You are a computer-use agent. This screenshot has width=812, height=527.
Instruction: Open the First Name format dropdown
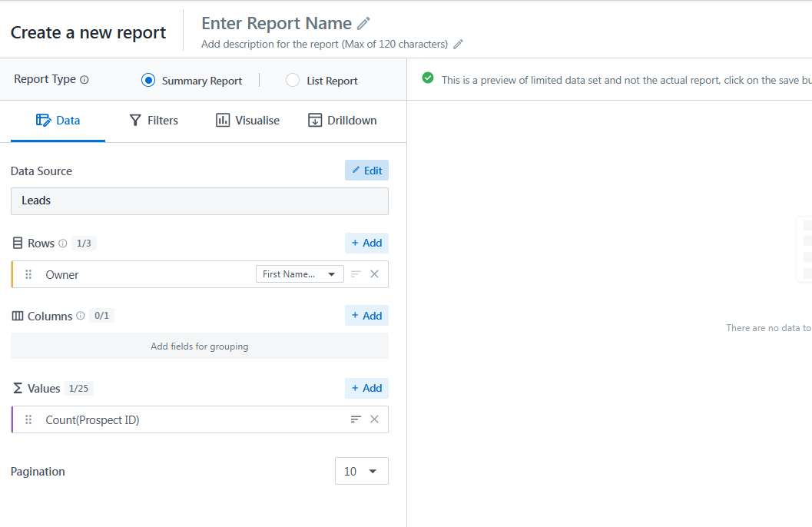pyautogui.click(x=300, y=274)
